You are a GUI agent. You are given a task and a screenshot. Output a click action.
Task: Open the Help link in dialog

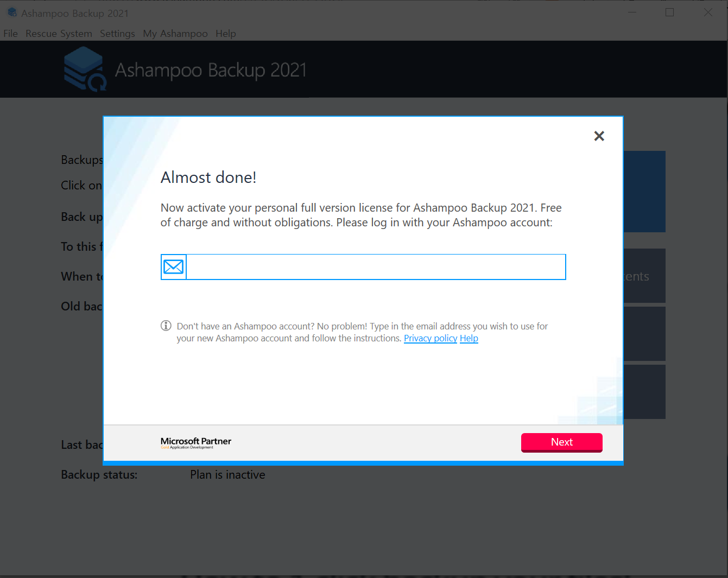469,338
